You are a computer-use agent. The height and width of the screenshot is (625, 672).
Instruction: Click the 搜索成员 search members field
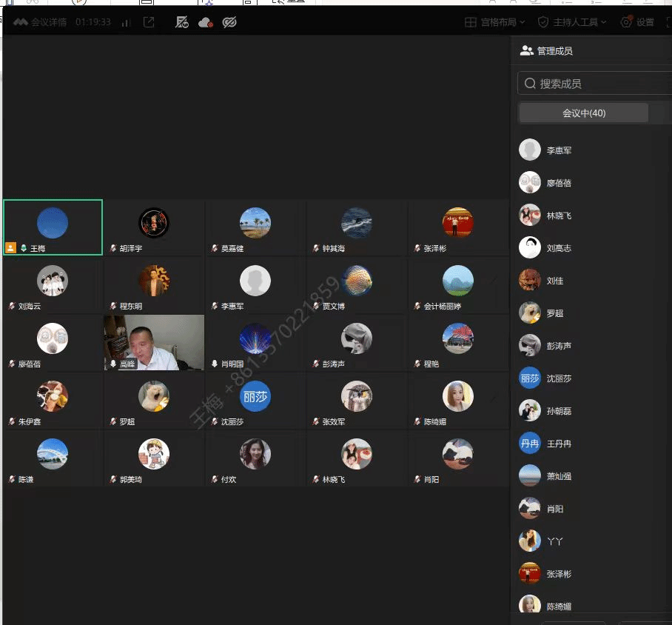pyautogui.click(x=594, y=83)
